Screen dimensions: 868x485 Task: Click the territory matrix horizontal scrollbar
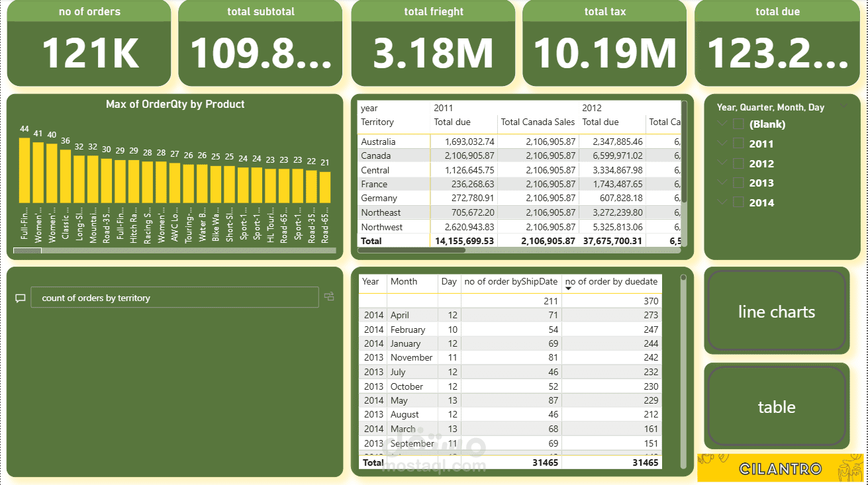pyautogui.click(x=411, y=250)
